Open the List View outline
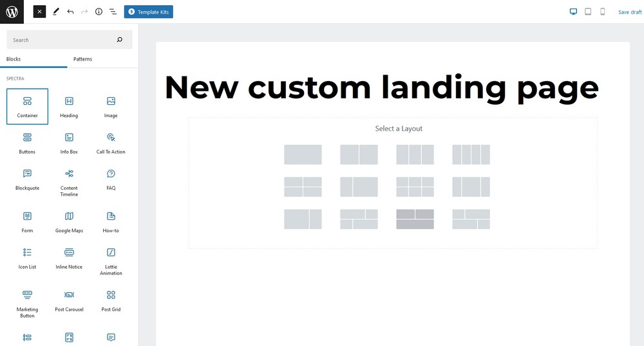The image size is (644, 346). click(x=113, y=12)
